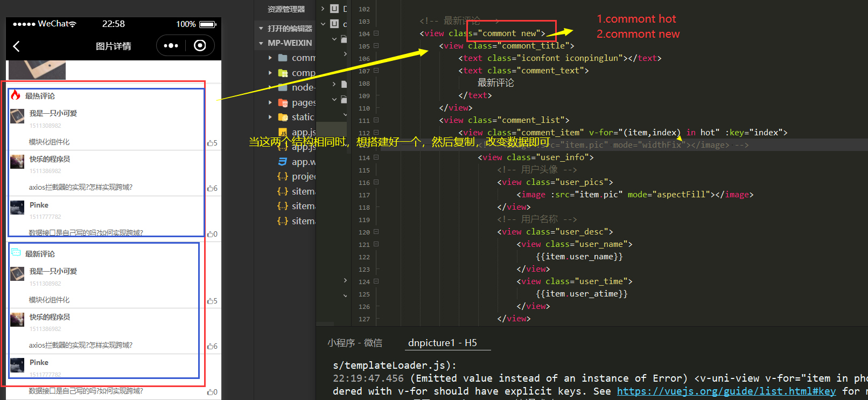Image resolution: width=868 pixels, height=400 pixels.
Task: Select the node- folder row
Action: tap(285, 87)
